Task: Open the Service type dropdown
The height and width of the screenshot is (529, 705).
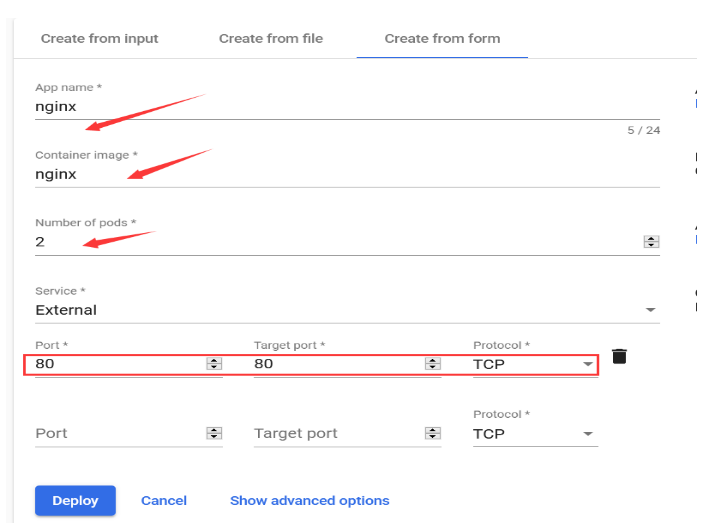Action: pyautogui.click(x=651, y=310)
